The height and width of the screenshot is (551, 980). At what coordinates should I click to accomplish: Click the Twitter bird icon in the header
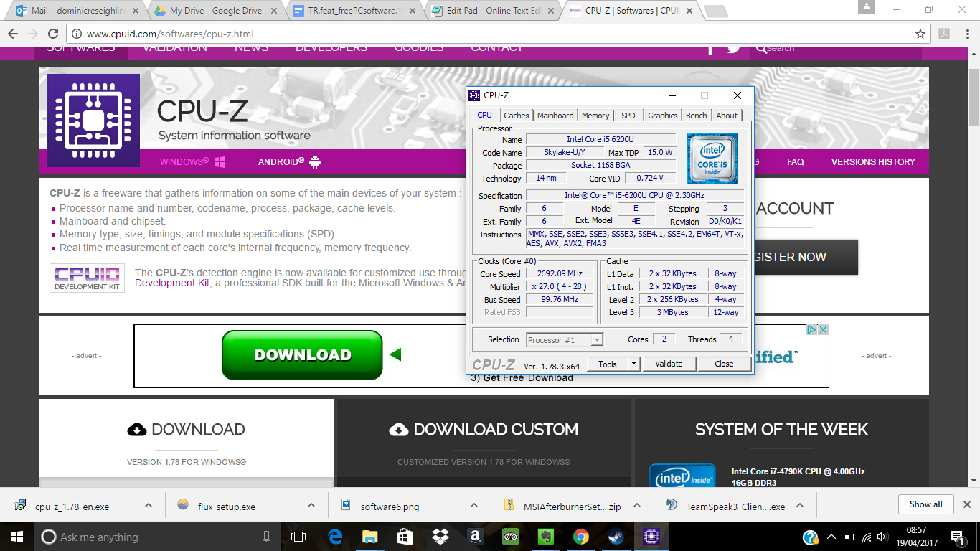pos(733,49)
